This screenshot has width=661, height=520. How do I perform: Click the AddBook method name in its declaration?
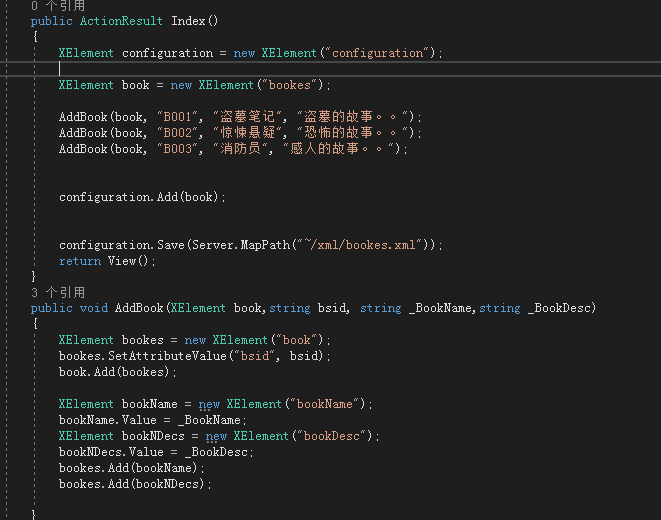click(x=139, y=308)
